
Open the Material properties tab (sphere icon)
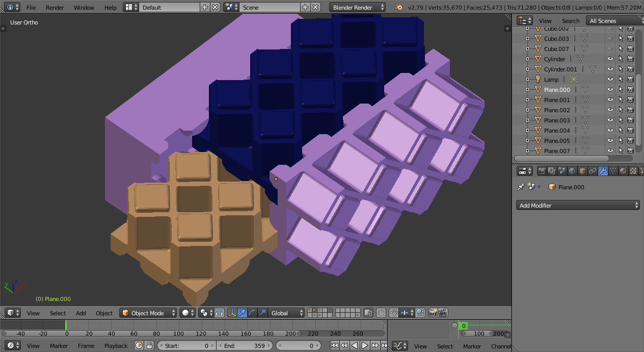[x=623, y=171]
